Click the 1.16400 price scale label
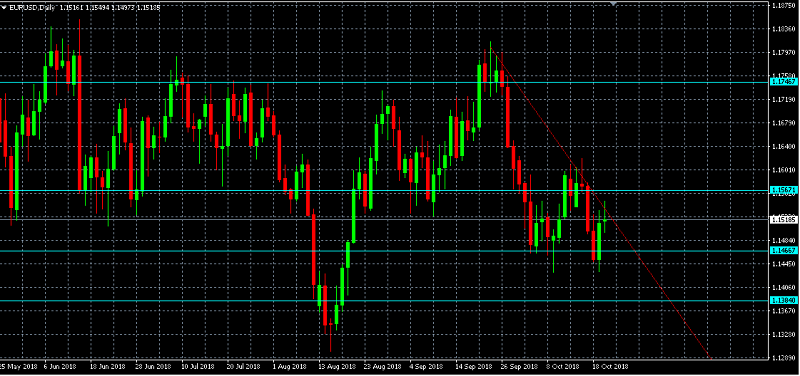This screenshot has width=800, height=376. [784, 146]
